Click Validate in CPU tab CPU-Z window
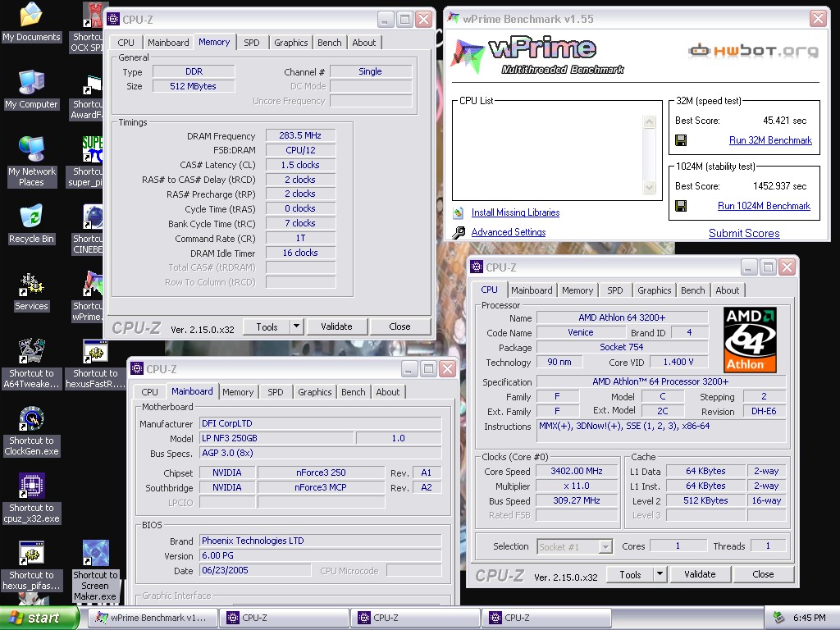The height and width of the screenshot is (630, 840). [x=700, y=574]
